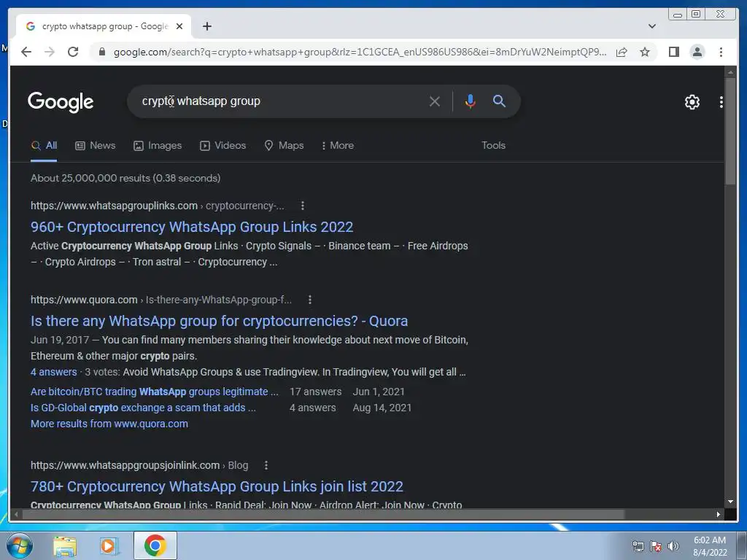Switch to Images results
Image resolution: width=747 pixels, height=560 pixels.
point(158,146)
